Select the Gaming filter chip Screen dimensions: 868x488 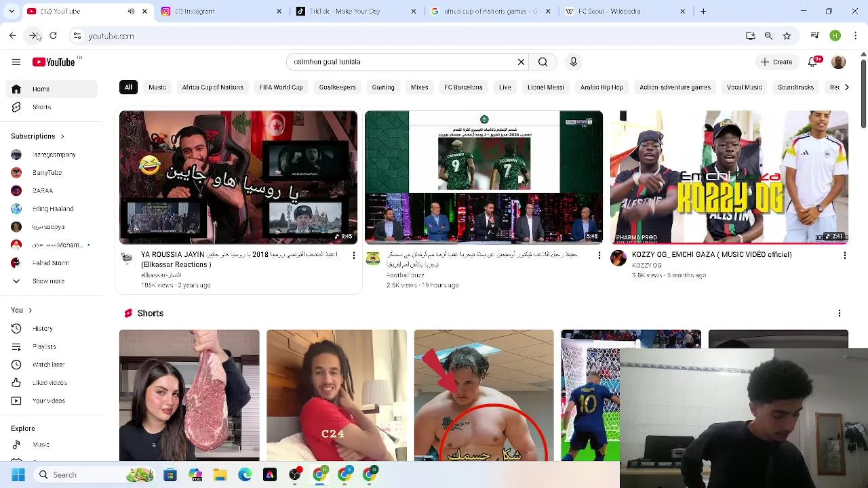tap(383, 87)
